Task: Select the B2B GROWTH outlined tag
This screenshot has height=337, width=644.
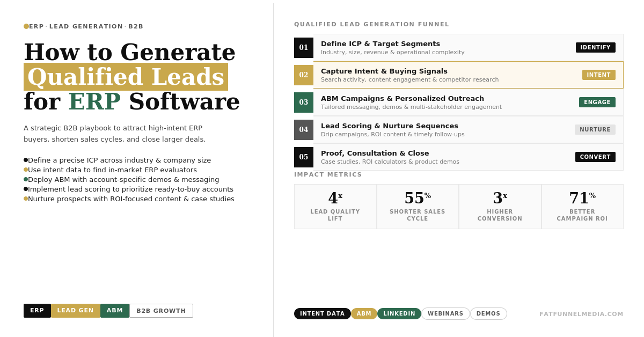Action: pos(161,311)
